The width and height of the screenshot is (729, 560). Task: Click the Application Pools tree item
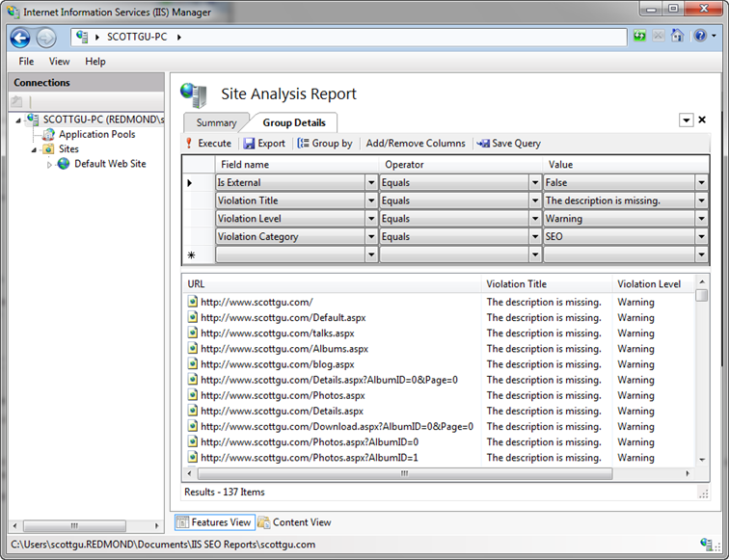click(96, 134)
